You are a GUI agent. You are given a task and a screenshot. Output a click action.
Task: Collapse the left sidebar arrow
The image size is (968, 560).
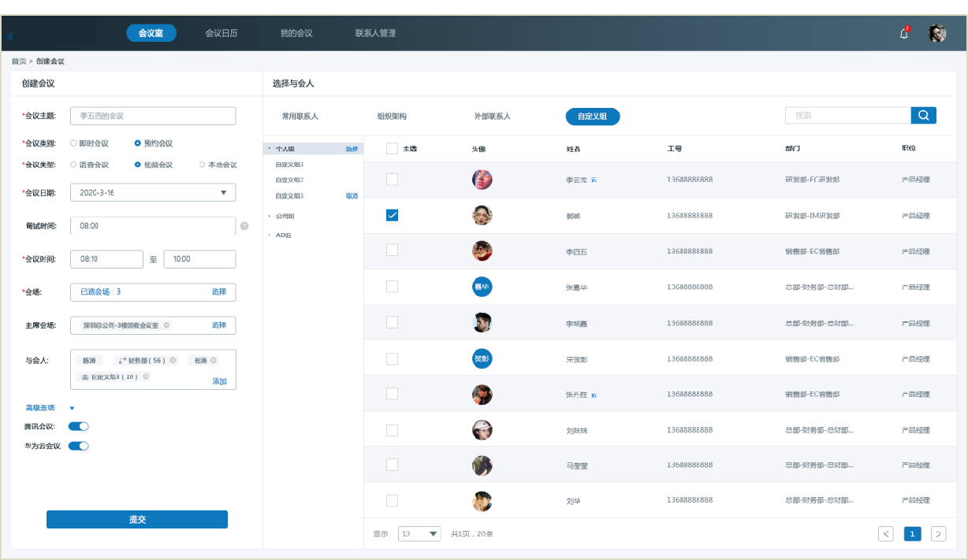pos(9,36)
